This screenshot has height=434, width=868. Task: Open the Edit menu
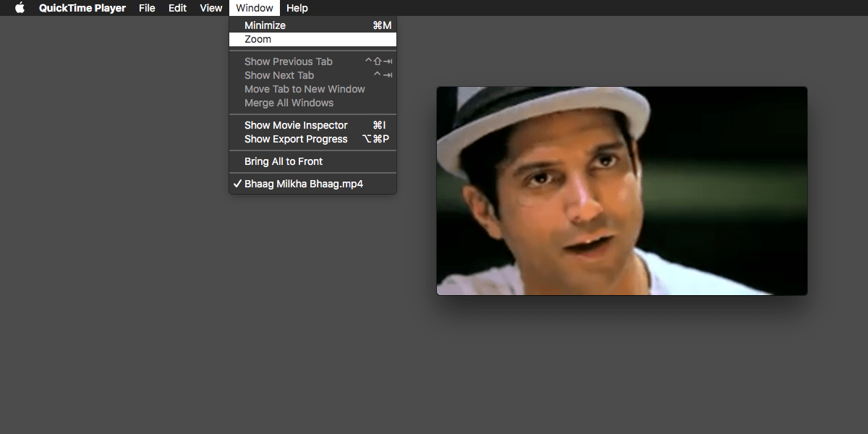pos(177,8)
